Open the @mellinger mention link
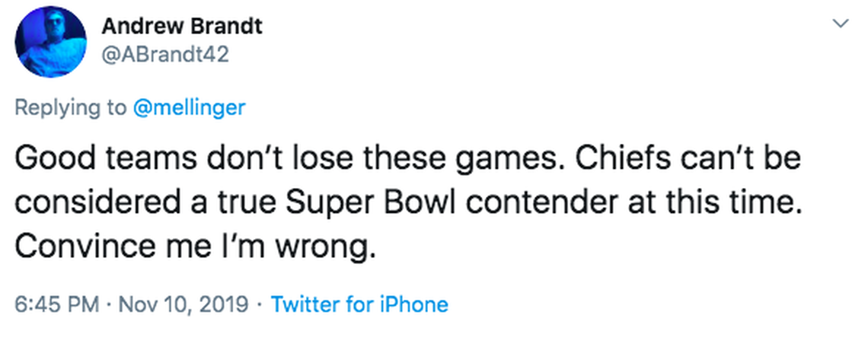Screen dimensions: 868x337 point(189,107)
